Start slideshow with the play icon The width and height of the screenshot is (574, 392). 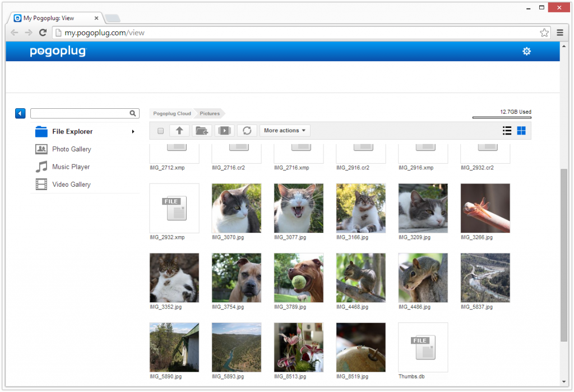pyautogui.click(x=224, y=131)
